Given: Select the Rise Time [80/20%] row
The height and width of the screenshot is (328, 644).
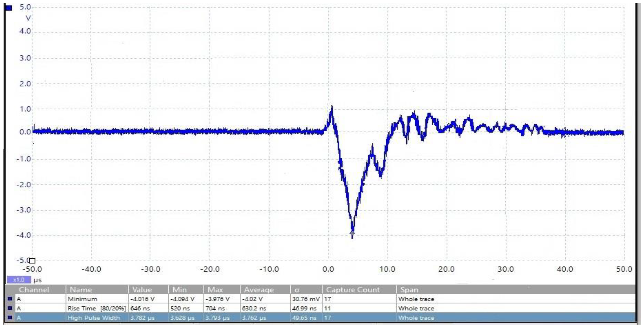Looking at the screenshot, I should click(96, 308).
